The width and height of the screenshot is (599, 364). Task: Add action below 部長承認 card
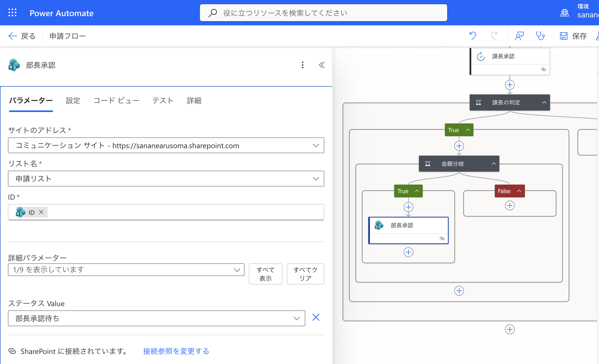coord(408,252)
